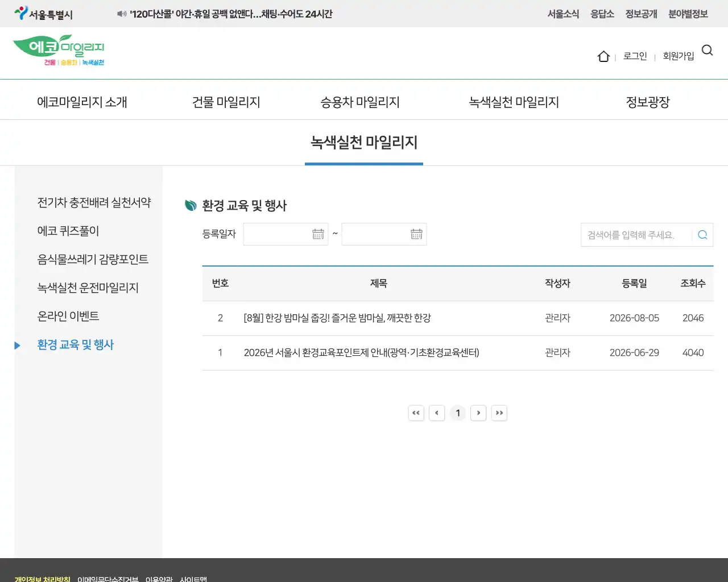
Task: Select 녹색실천 운전마일리지 in sidebar
Action: (x=88, y=288)
